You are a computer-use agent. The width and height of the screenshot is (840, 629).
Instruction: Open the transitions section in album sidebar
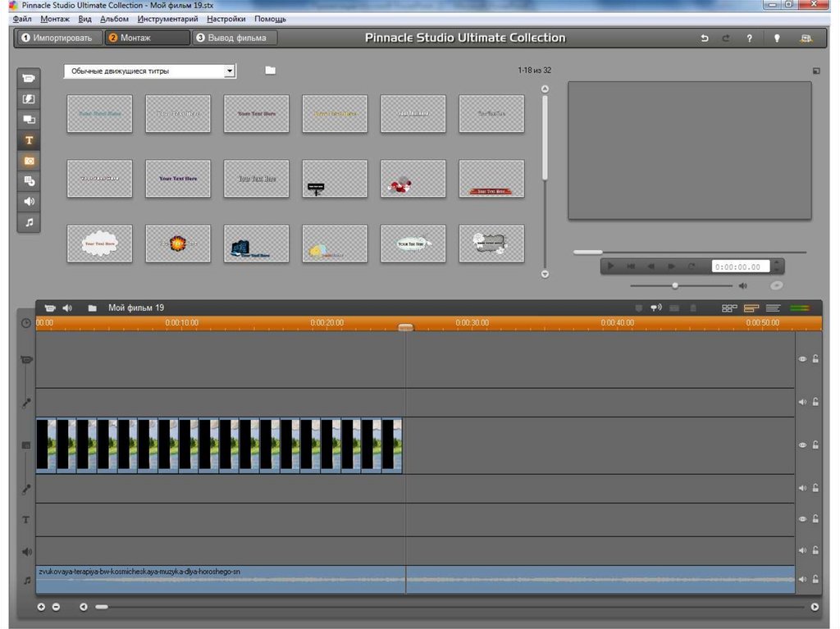coord(29,99)
